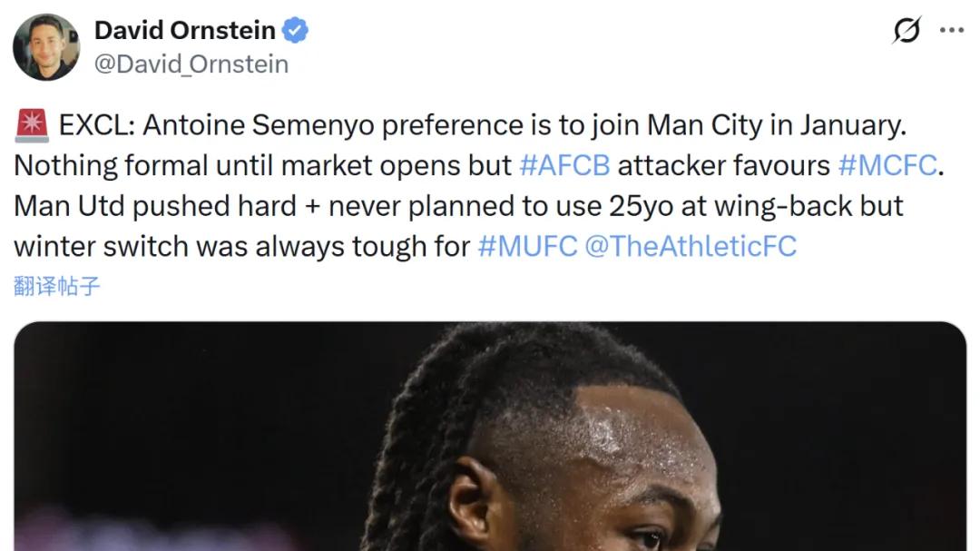This screenshot has height=551, width=980.
Task: Open the #AFCB hashtag
Action: click(564, 166)
